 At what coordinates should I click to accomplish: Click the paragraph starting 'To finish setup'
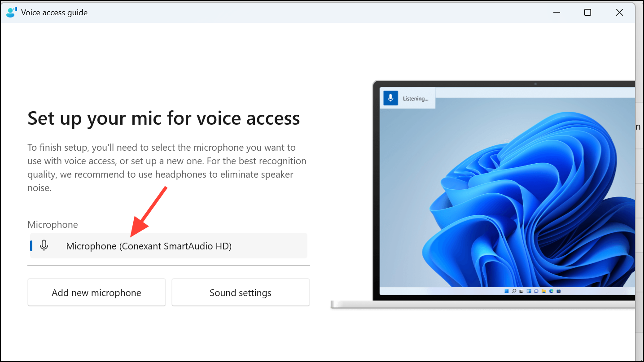pyautogui.click(x=167, y=168)
